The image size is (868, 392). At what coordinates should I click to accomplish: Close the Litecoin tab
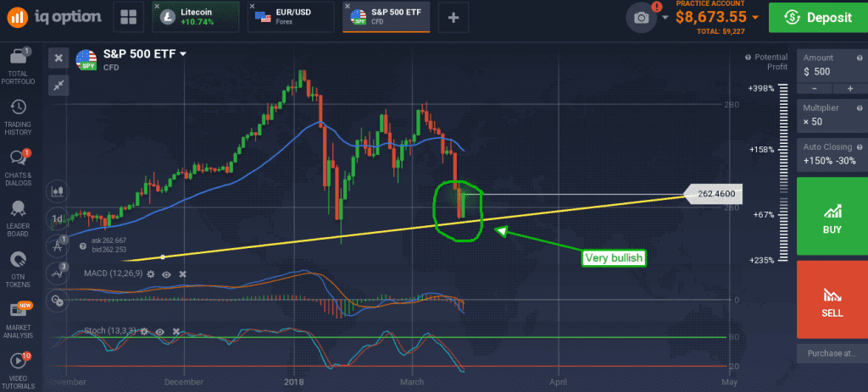[x=157, y=7]
